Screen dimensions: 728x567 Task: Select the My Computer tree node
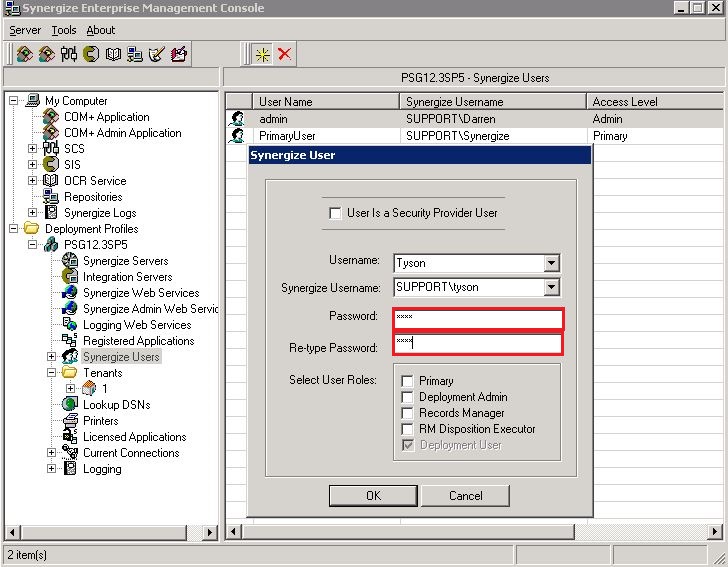click(76, 101)
